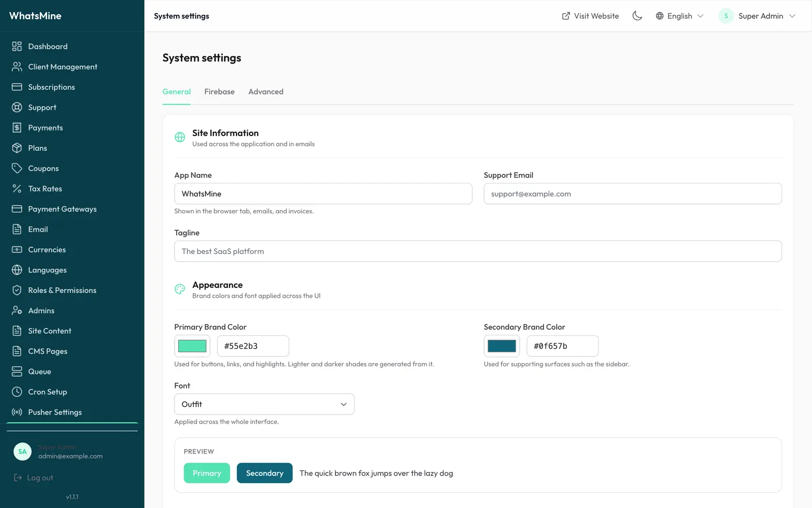Open the Dashboard icon in sidebar
The image size is (812, 508).
coord(17,46)
